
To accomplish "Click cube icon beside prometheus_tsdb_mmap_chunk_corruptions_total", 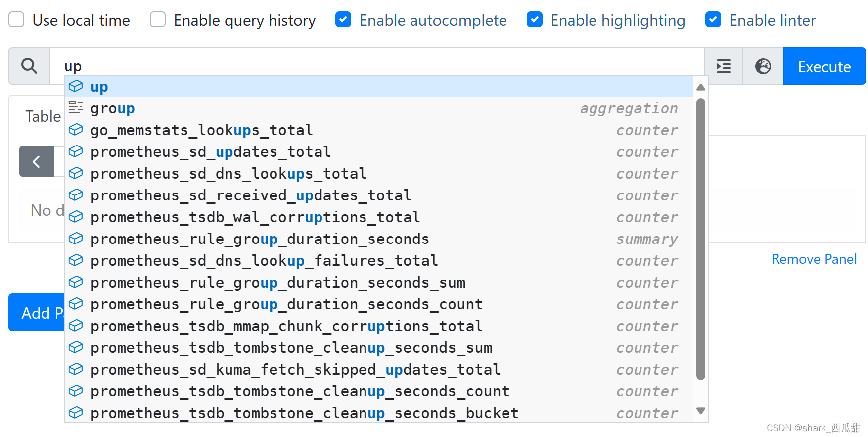I will click(x=76, y=326).
